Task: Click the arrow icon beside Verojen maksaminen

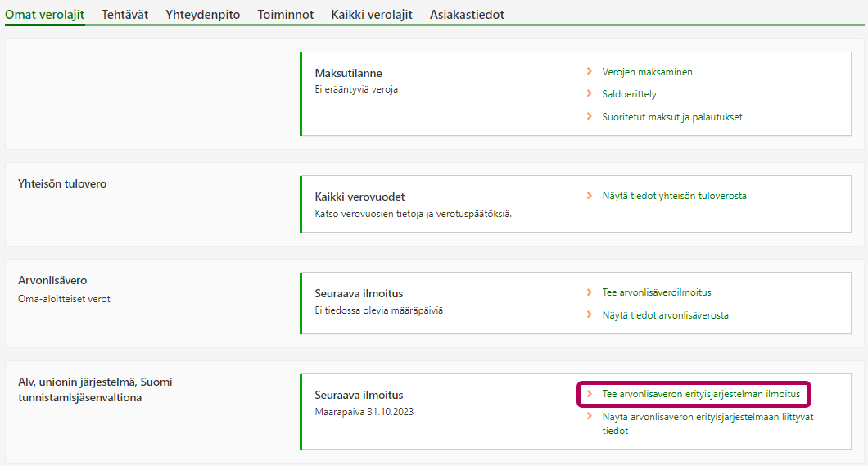Action: (590, 72)
